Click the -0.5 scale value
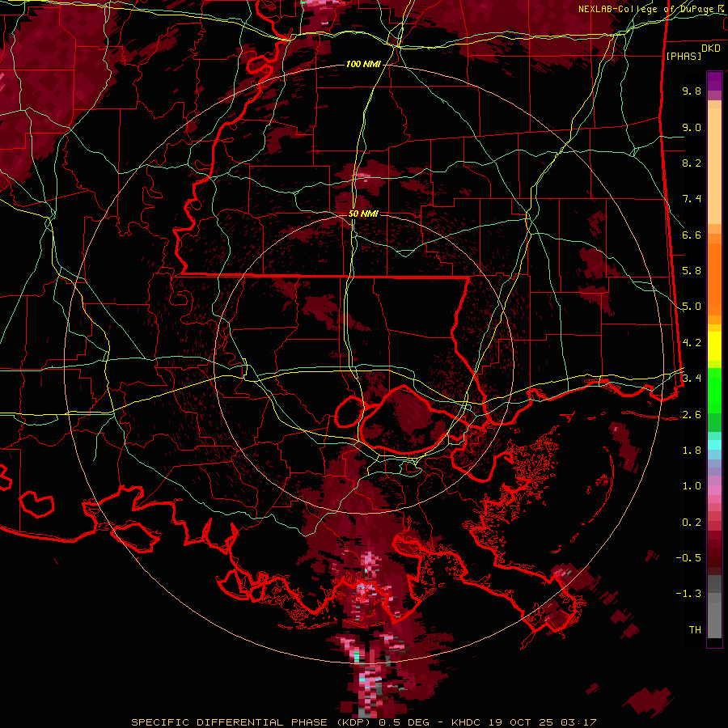This screenshot has width=728, height=728. (688, 558)
